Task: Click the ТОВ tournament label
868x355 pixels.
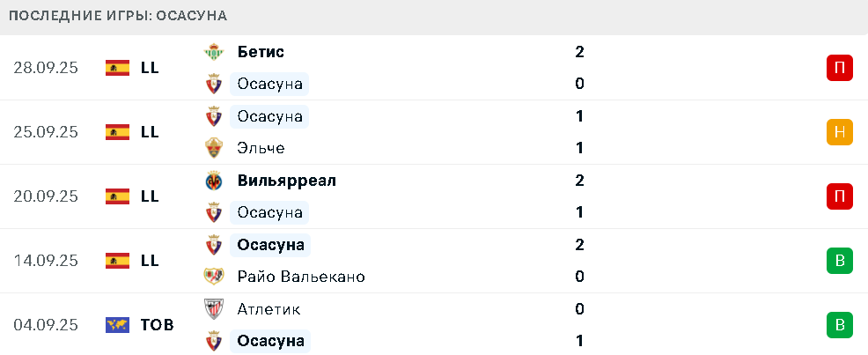Action: 157,325
